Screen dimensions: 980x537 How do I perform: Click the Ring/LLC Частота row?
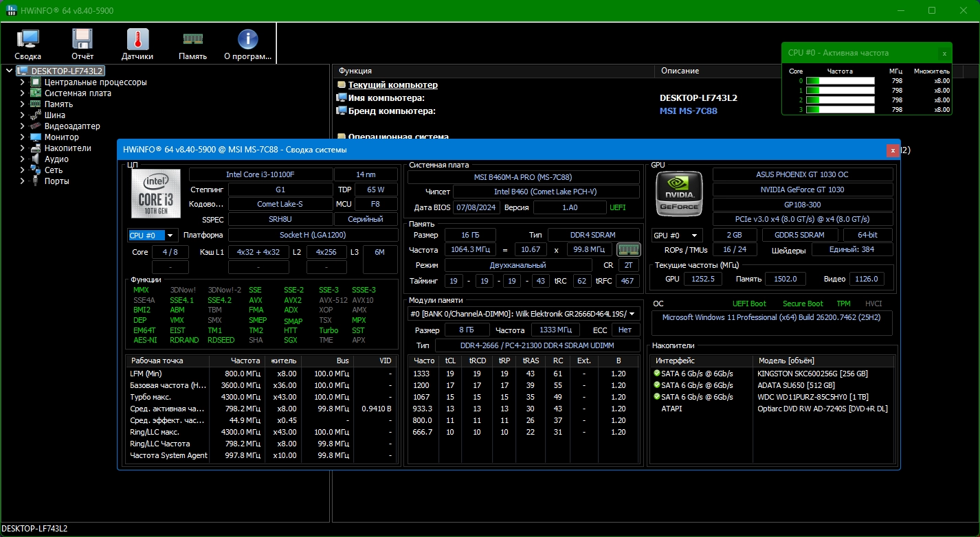[261, 444]
